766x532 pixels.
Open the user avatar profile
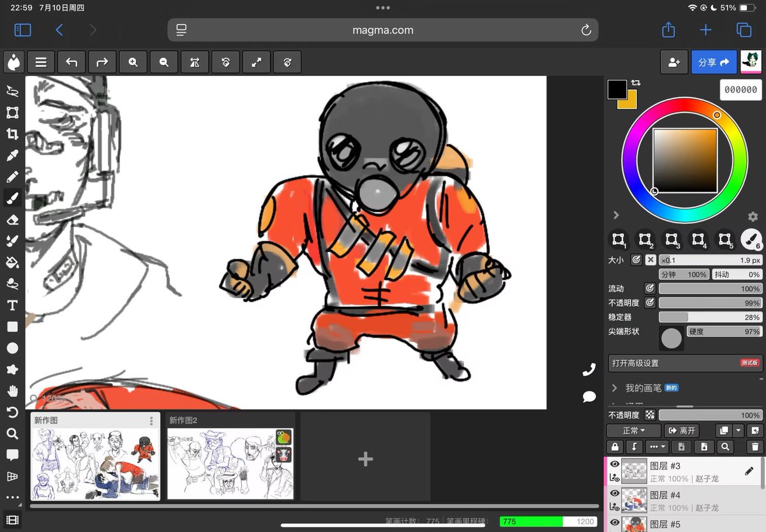click(x=751, y=62)
